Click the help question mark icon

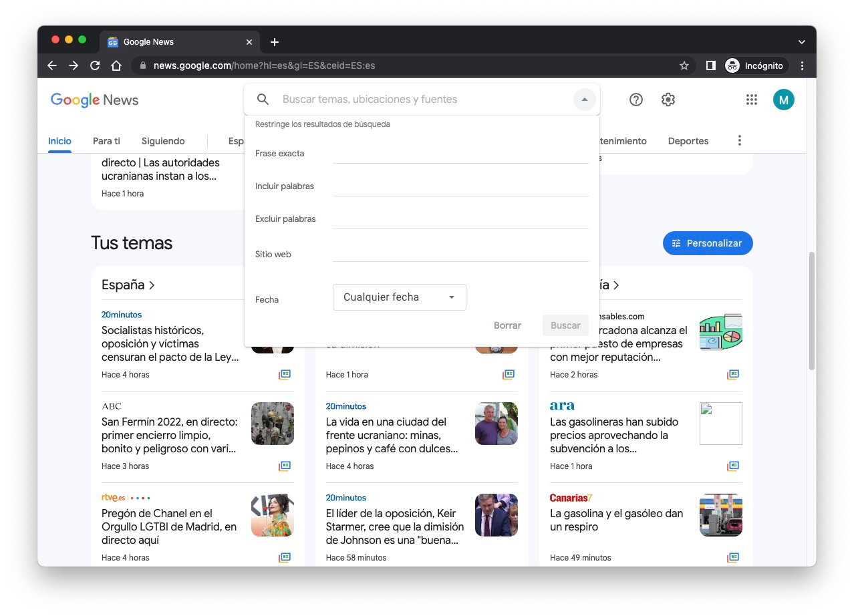[x=635, y=99]
